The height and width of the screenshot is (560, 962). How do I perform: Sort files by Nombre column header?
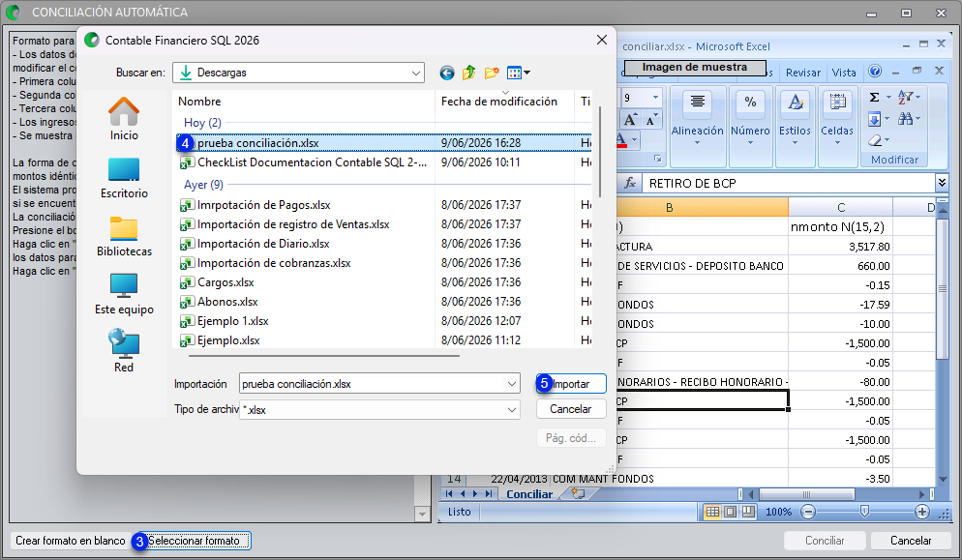coord(304,102)
